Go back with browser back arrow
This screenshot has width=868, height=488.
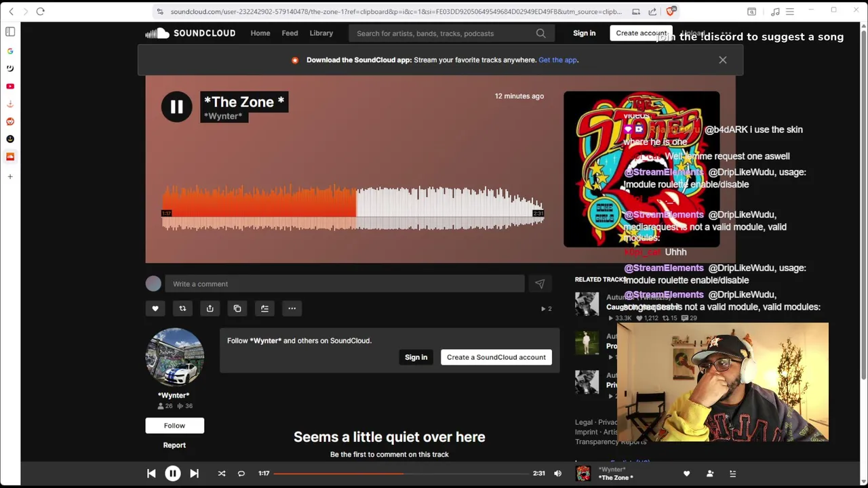pyautogui.click(x=11, y=12)
